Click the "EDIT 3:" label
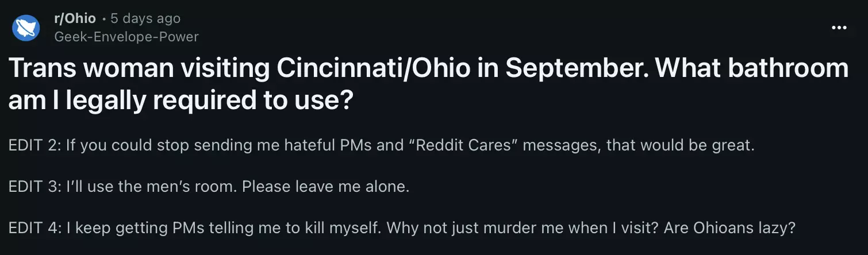The height and width of the screenshot is (255, 868). tap(34, 187)
